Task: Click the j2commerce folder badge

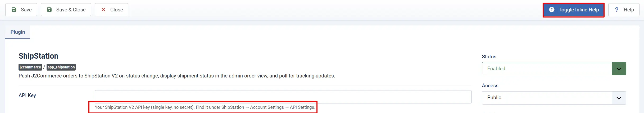Action: pos(30,67)
